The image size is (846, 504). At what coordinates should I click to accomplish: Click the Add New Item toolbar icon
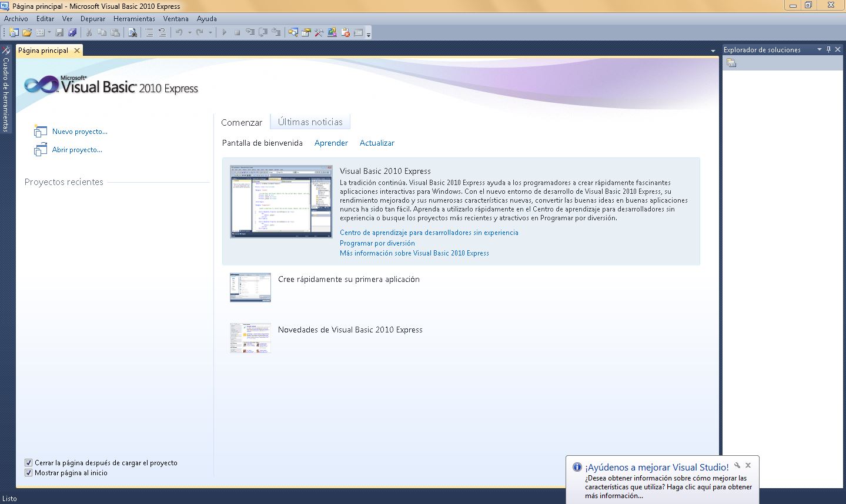[41, 33]
